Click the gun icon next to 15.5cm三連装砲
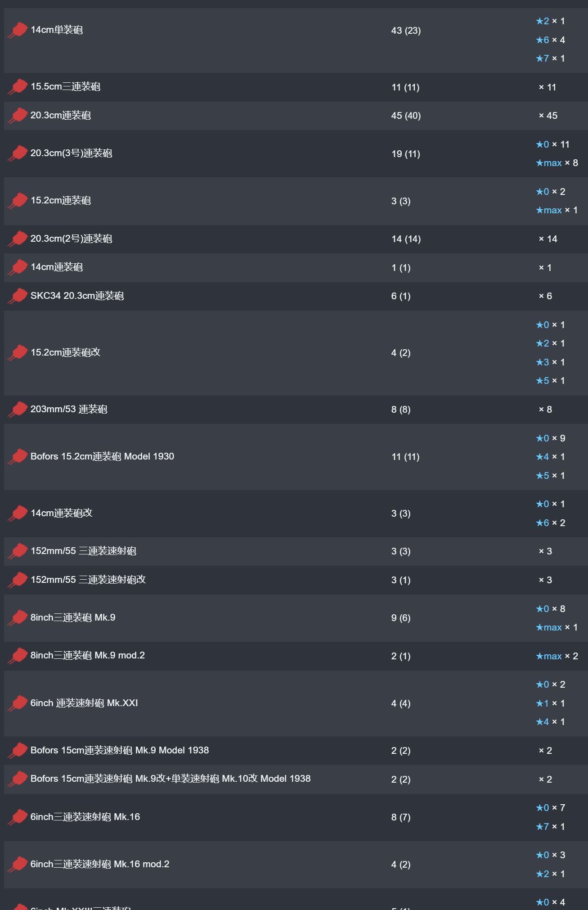This screenshot has width=588, height=910. [x=18, y=87]
